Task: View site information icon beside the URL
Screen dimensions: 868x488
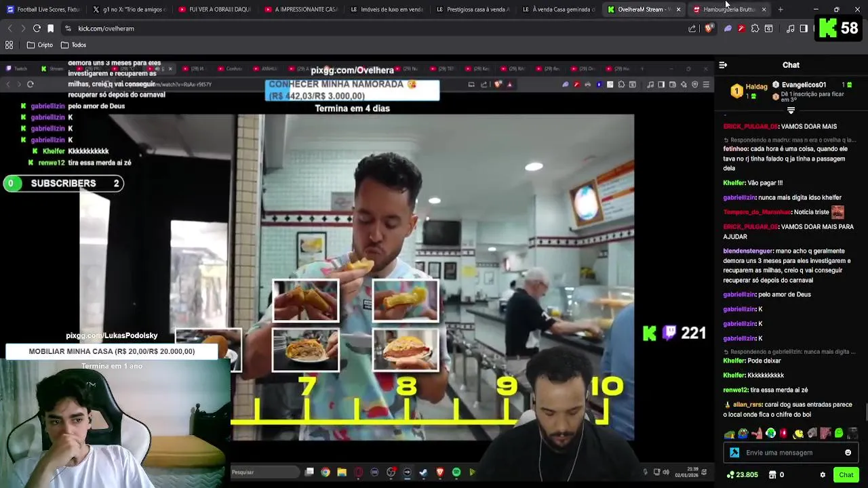Action: click(x=68, y=28)
